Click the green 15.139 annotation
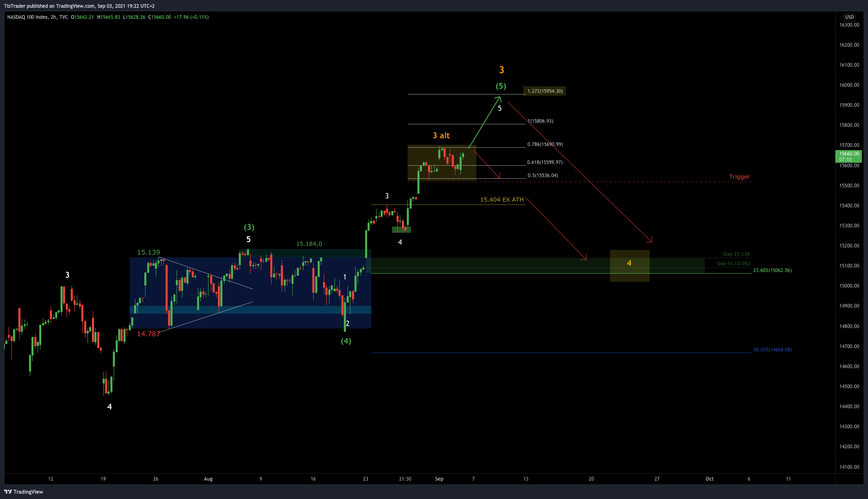868x499 pixels. (x=148, y=252)
